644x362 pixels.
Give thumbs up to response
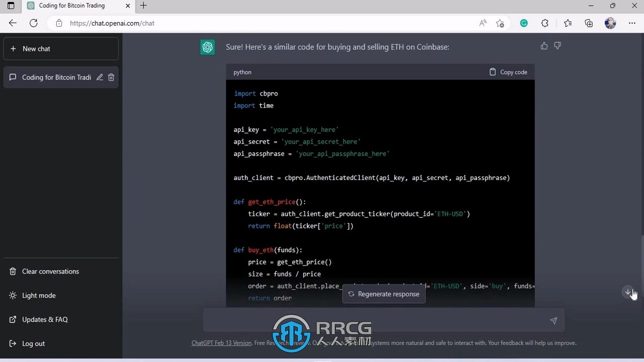tap(544, 46)
